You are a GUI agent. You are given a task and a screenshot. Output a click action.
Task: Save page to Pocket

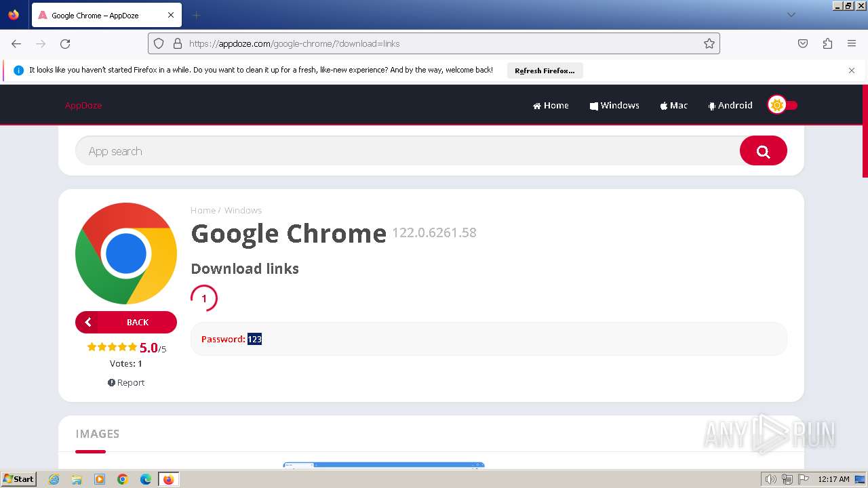[803, 43]
